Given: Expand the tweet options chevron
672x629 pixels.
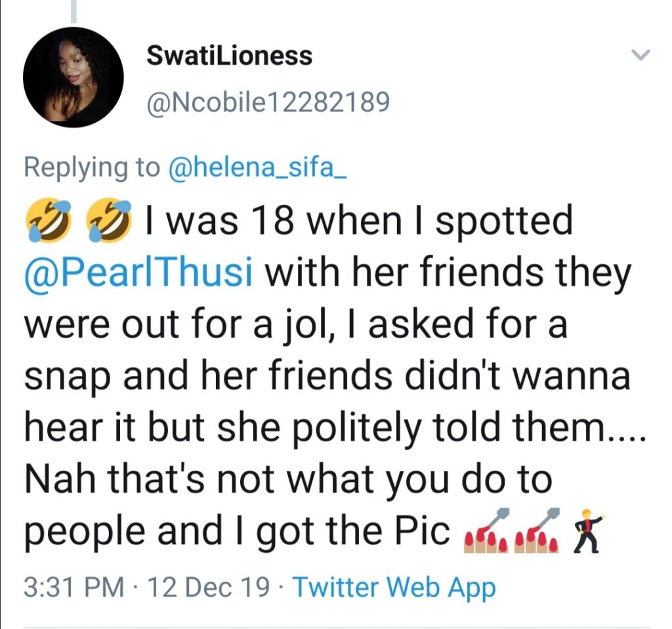Looking at the screenshot, I should click(640, 55).
